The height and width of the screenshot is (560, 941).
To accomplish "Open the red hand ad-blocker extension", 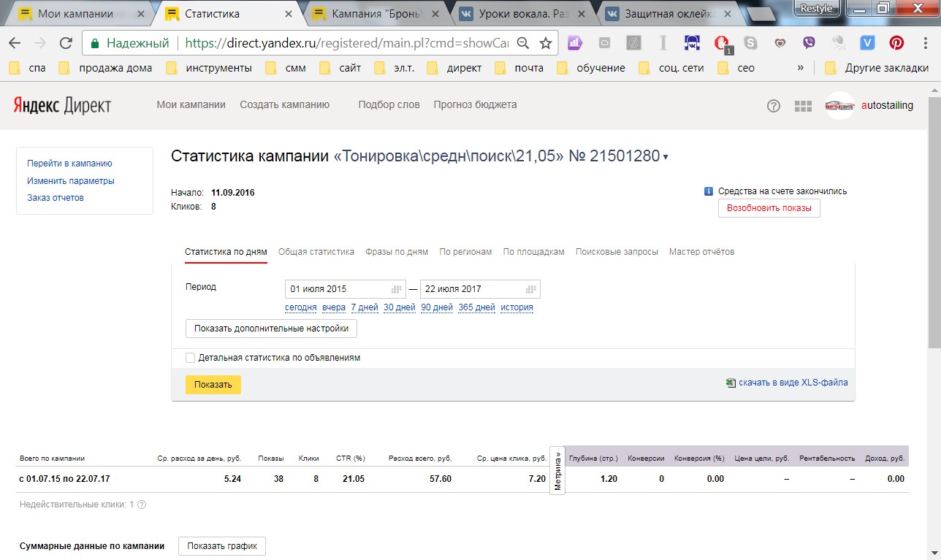I will (722, 44).
